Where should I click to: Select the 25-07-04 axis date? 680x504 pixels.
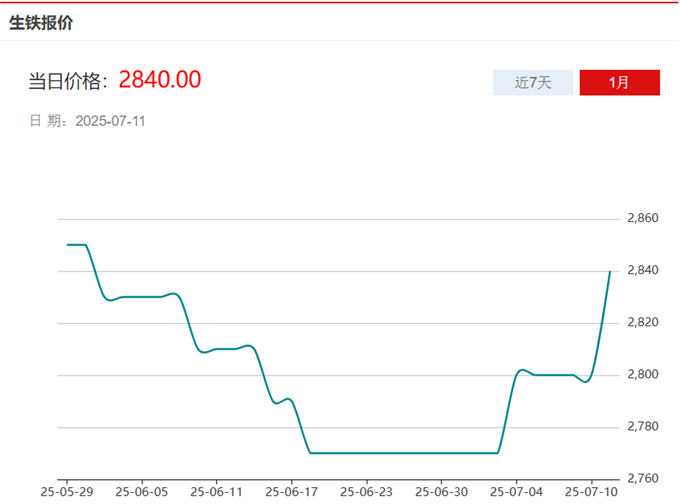(x=516, y=492)
